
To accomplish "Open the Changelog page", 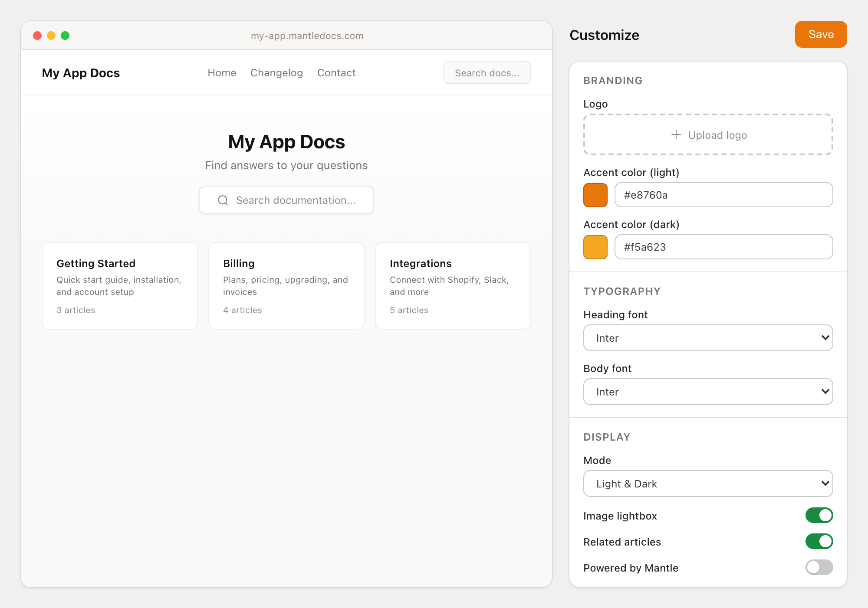I will click(276, 72).
